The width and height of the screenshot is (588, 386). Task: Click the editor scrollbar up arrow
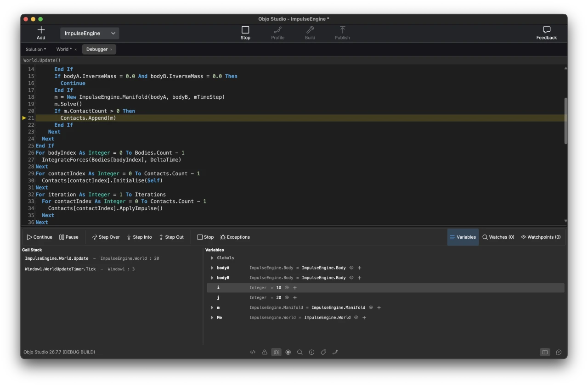click(565, 68)
